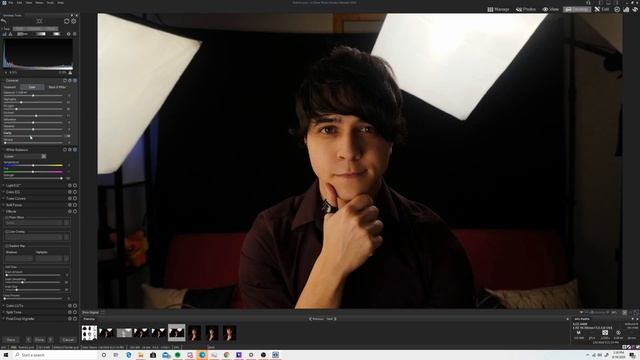Expand the Soft Focus group
Screen dimensions: 640x360
pos(3,205)
